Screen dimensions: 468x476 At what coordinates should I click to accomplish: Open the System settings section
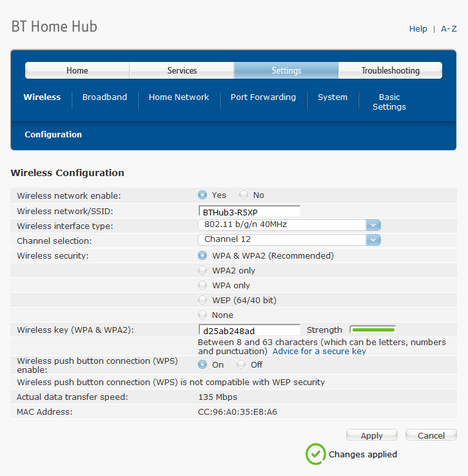coord(333,97)
